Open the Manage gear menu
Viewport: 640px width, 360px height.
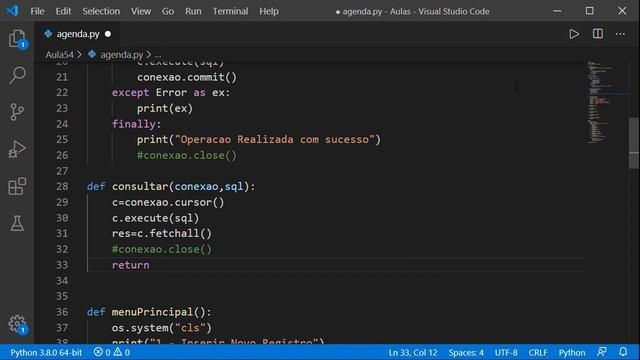(x=17, y=324)
